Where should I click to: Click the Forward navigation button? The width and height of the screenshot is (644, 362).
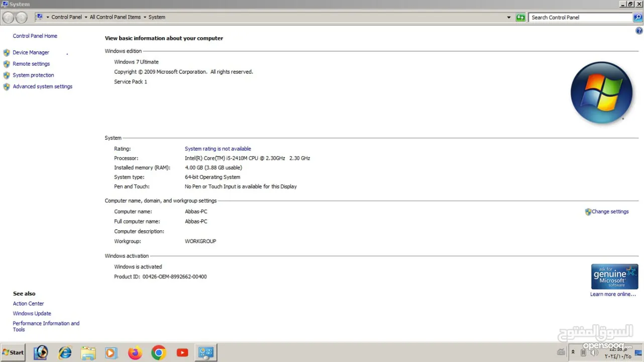[21, 18]
